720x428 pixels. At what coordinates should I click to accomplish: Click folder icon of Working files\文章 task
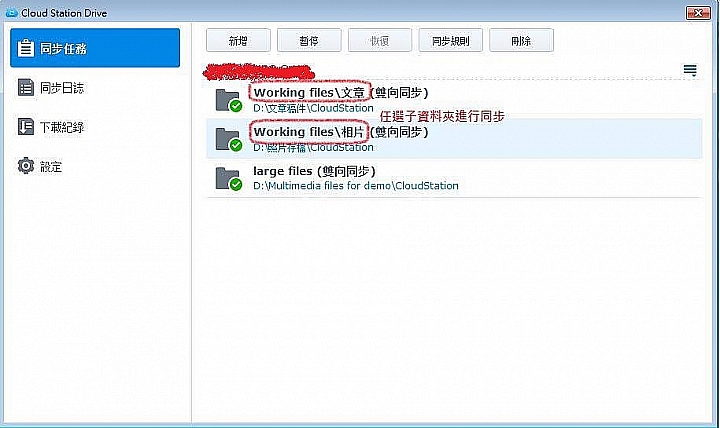229,100
